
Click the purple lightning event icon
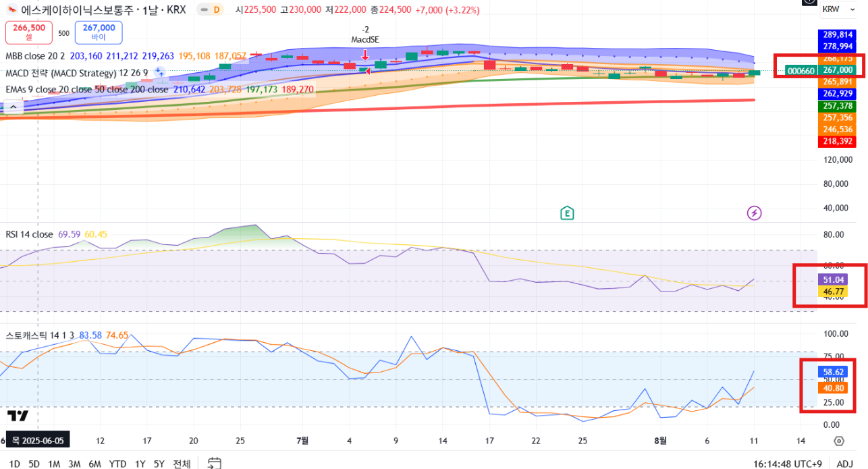click(x=755, y=213)
